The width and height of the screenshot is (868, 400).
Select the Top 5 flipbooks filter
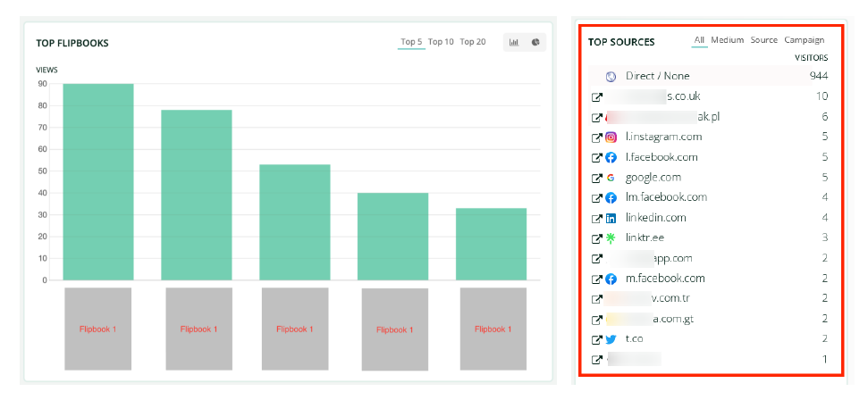[x=411, y=42]
